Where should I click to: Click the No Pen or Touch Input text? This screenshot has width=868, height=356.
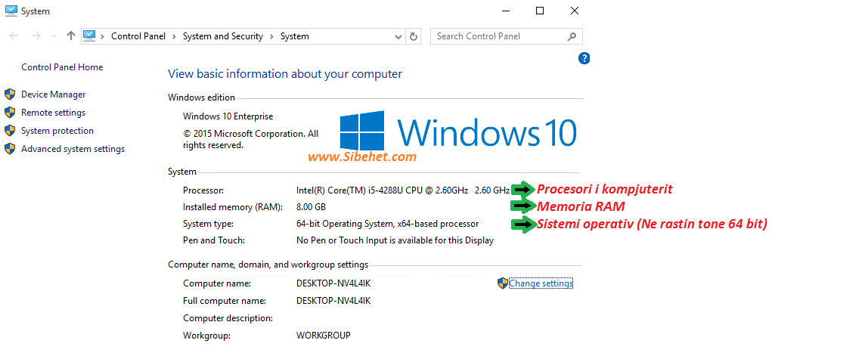coord(395,240)
